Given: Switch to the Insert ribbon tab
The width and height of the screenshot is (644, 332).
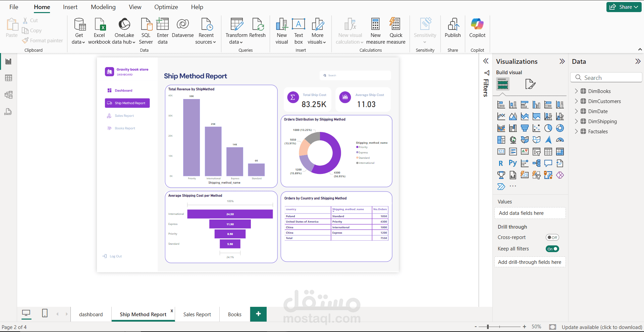Looking at the screenshot, I should (70, 7).
